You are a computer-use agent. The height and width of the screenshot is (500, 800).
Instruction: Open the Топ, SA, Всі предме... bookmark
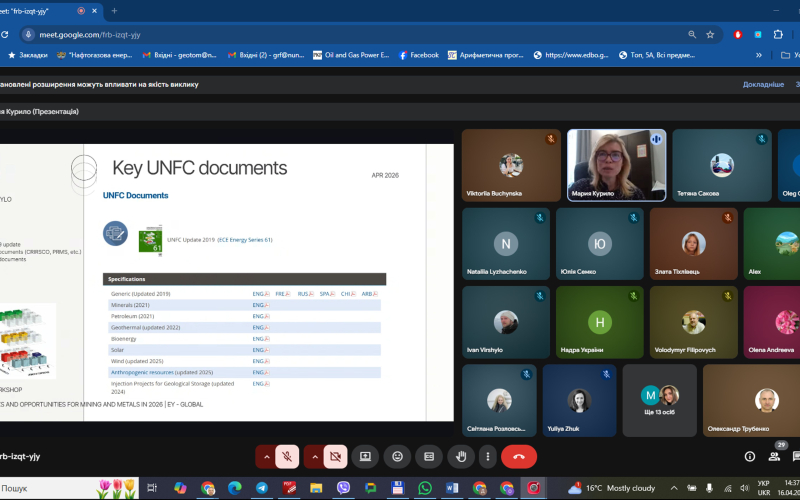click(x=656, y=55)
